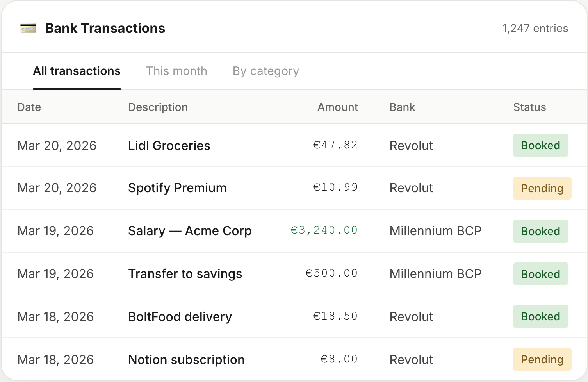The height and width of the screenshot is (382, 588).
Task: Select the All transactions tab
Action: coord(77,71)
